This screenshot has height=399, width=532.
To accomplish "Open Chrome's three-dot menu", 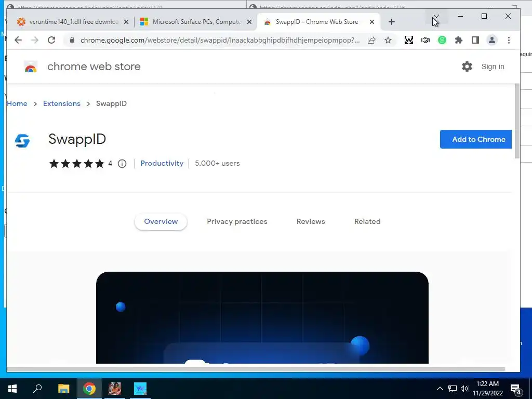I will [509, 40].
